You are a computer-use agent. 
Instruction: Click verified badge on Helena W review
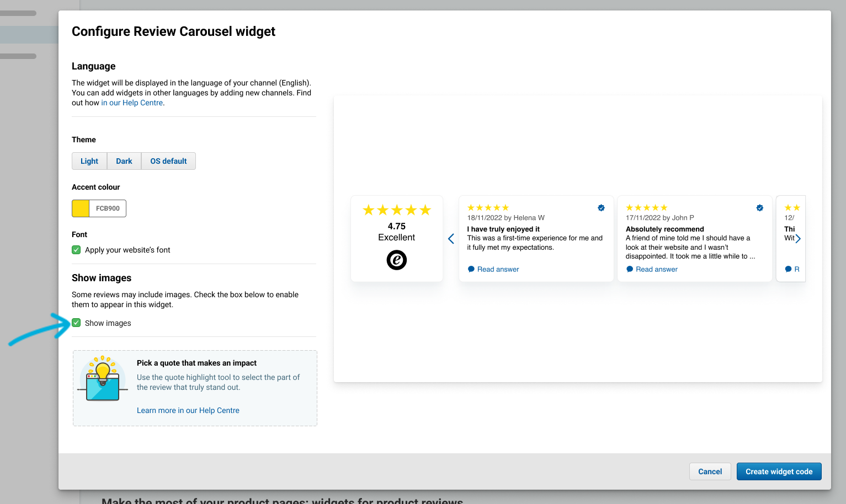[x=601, y=208]
